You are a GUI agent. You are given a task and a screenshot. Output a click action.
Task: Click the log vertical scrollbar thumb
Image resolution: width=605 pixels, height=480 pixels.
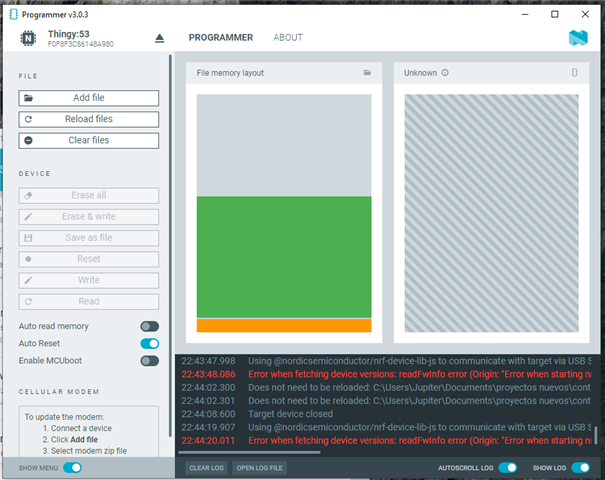(596, 435)
